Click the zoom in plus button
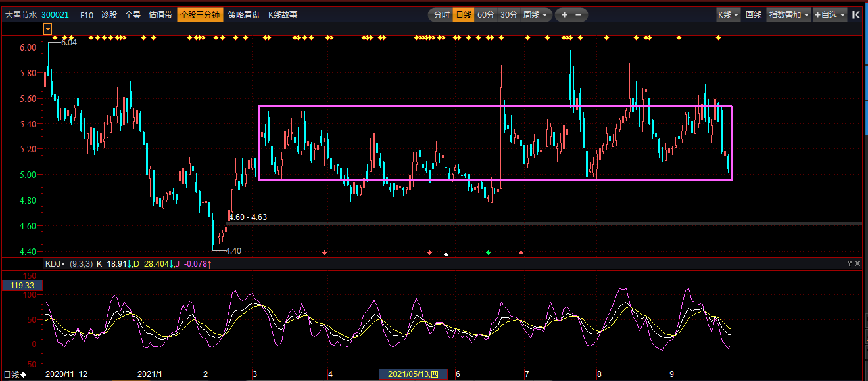 [564, 14]
